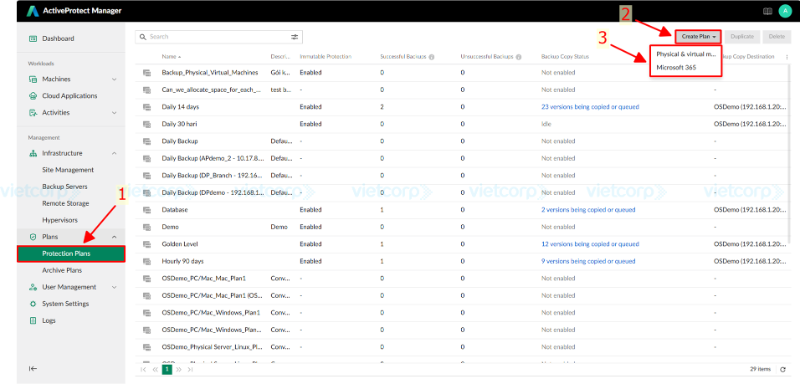Click the refresh icon near 29 items
Viewport: 800px width, 384px height.
pyautogui.click(x=783, y=369)
